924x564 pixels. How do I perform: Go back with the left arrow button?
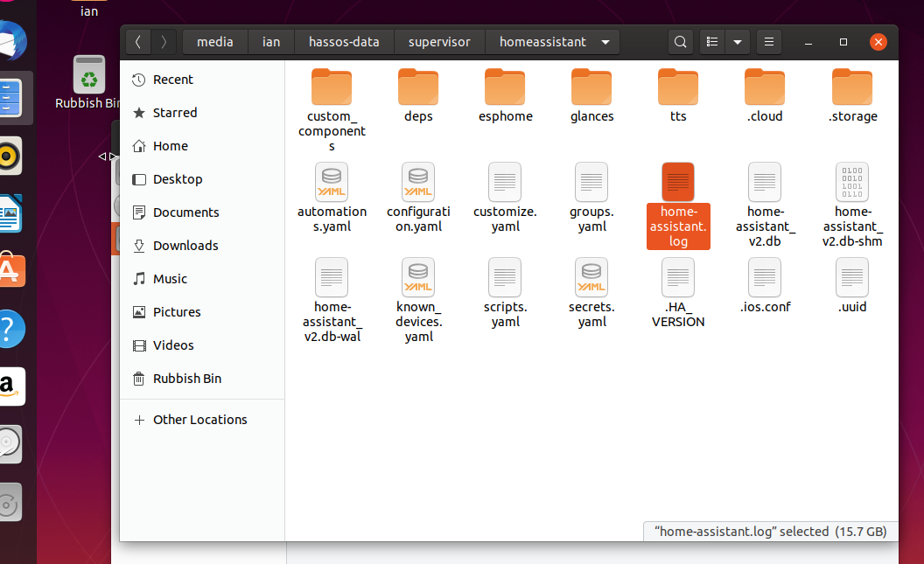point(138,42)
